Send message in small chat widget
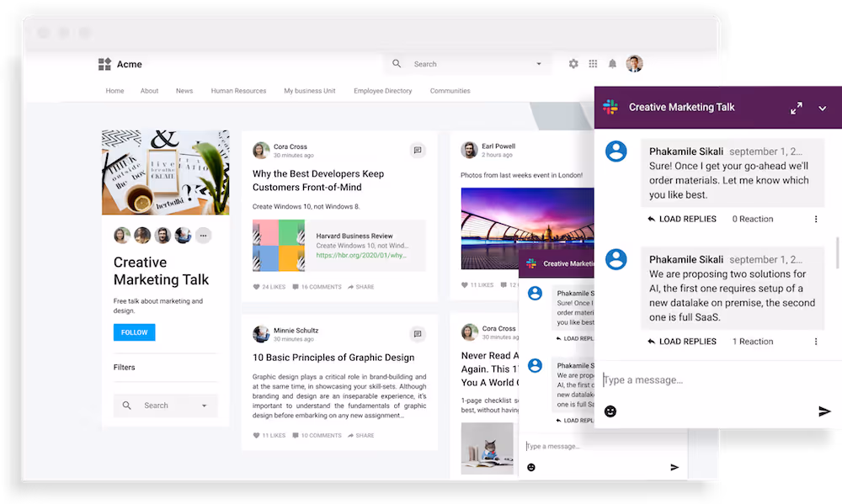The image size is (842, 504). pyautogui.click(x=674, y=468)
